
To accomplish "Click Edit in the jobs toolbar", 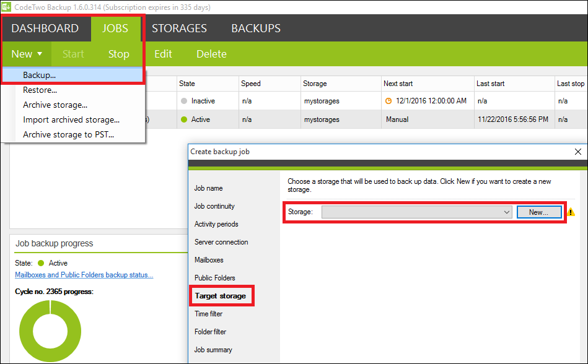I will pyautogui.click(x=163, y=54).
